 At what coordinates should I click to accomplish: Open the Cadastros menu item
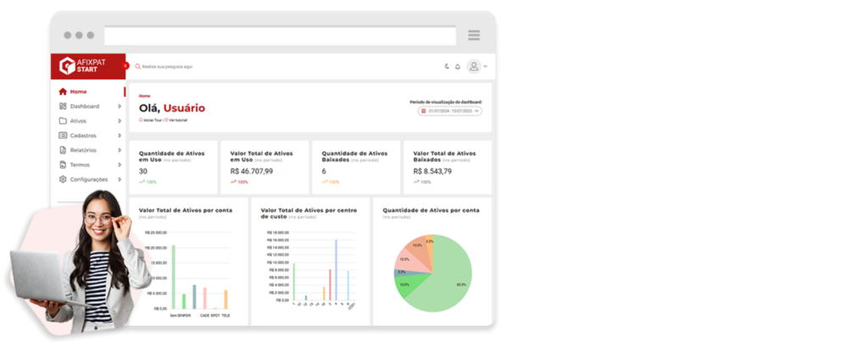83,135
